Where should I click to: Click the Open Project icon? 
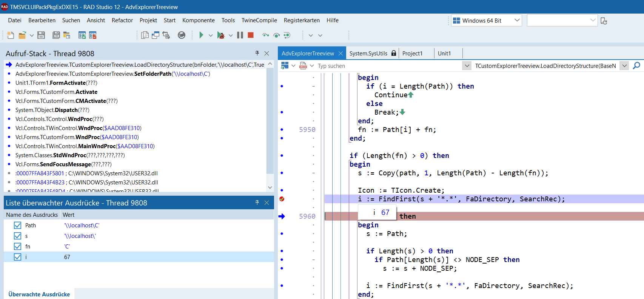coord(67,35)
